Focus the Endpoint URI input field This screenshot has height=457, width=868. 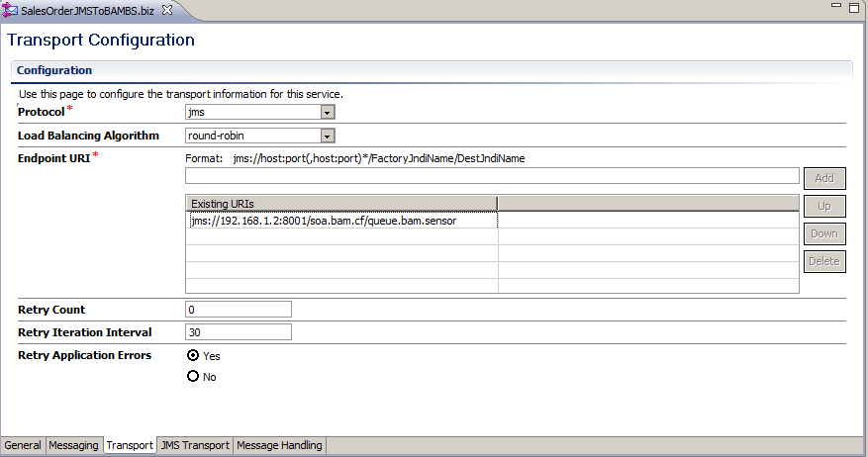click(492, 176)
